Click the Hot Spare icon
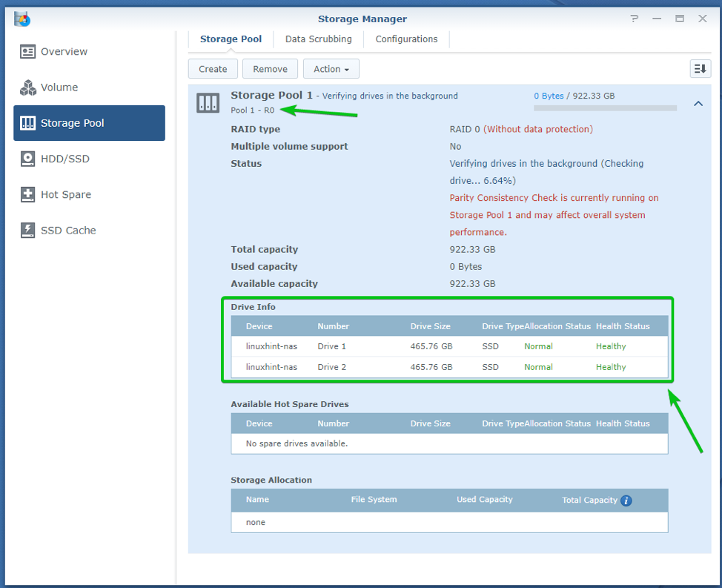The height and width of the screenshot is (588, 722). point(28,194)
